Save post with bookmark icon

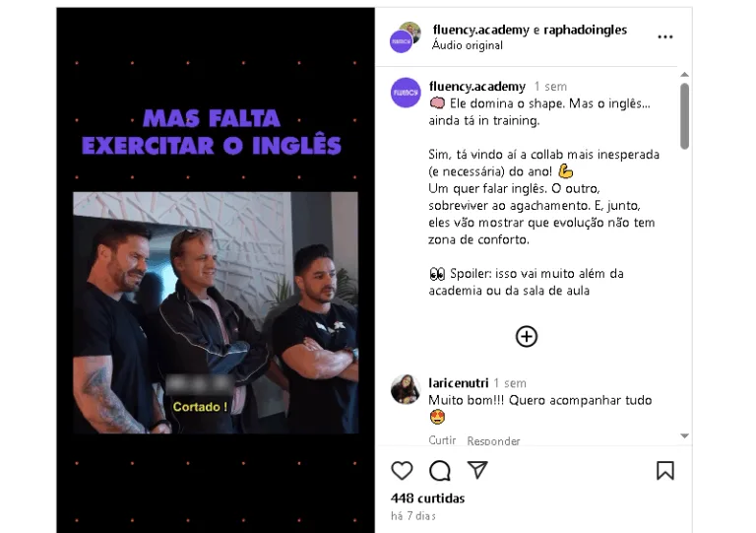tap(664, 470)
